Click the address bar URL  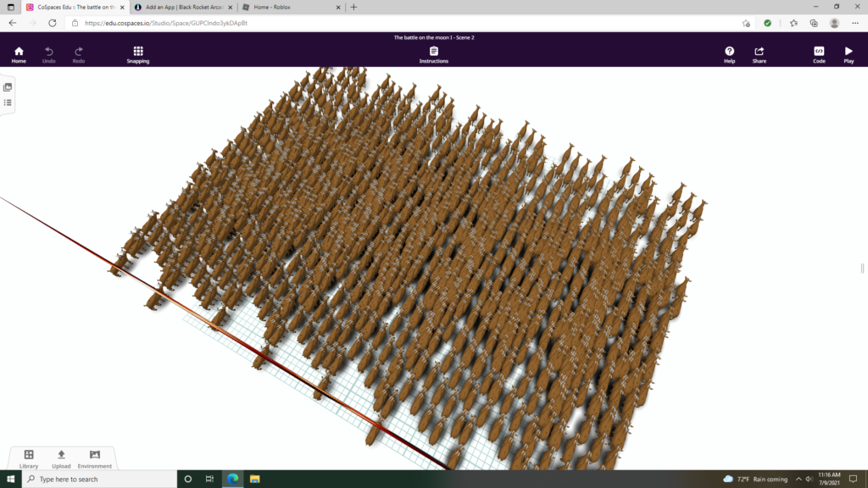(x=166, y=23)
